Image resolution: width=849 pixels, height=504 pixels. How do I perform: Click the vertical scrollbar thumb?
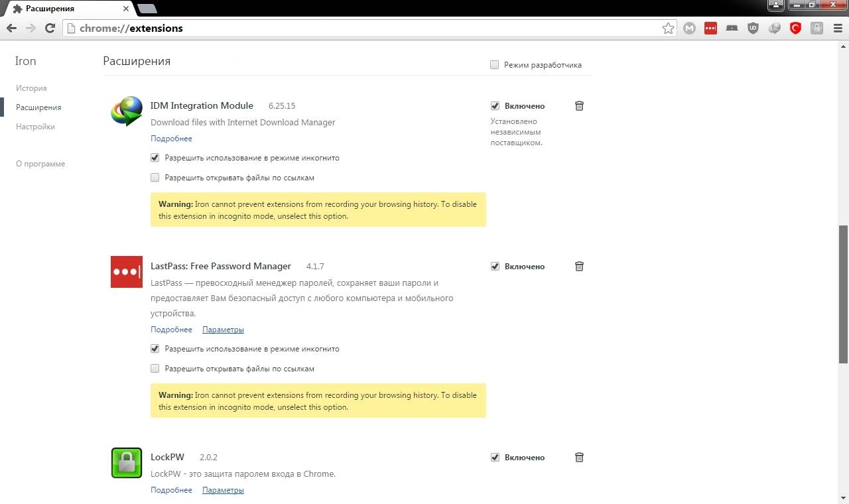click(x=843, y=294)
